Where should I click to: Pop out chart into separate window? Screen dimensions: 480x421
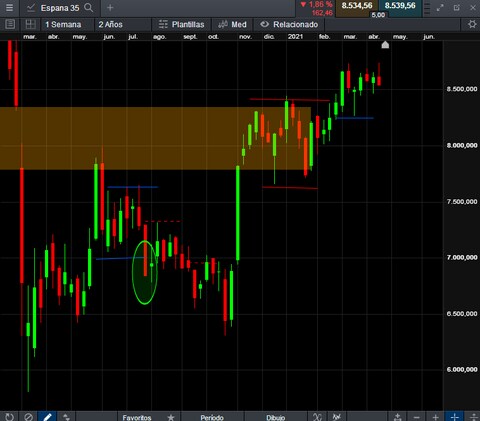coord(457,8)
